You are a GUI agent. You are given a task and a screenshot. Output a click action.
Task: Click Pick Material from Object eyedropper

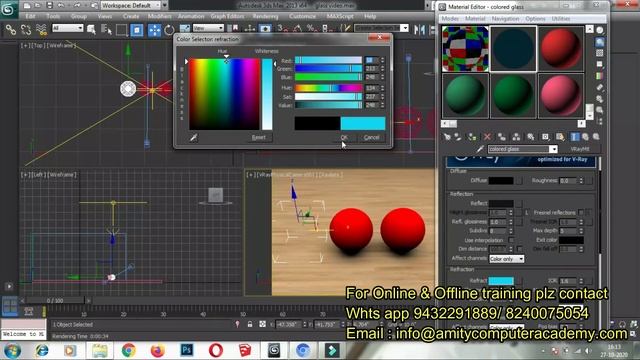click(x=480, y=149)
